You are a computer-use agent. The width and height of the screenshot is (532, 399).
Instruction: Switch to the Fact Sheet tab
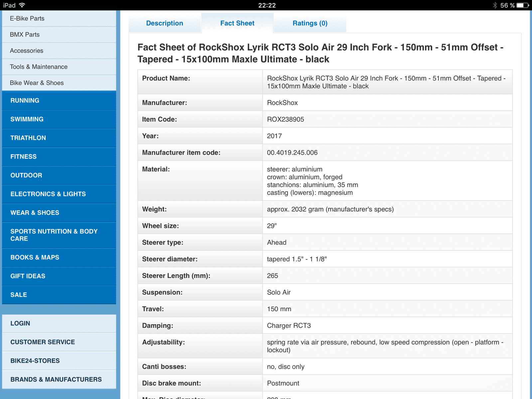237,23
